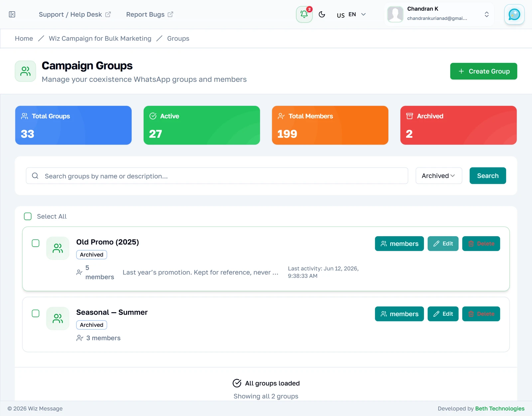This screenshot has height=416, width=532.
Task: Toggle dark mode moon icon
Action: pos(322,14)
